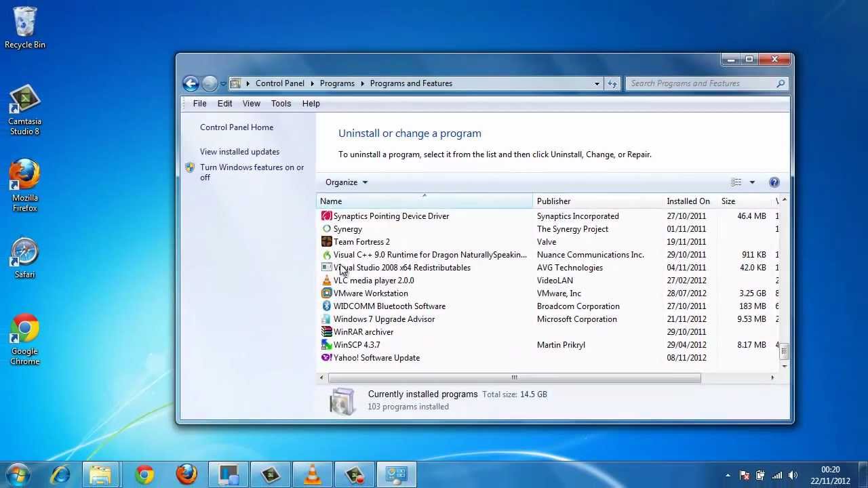Open VLC media player from the taskbar

(312, 474)
